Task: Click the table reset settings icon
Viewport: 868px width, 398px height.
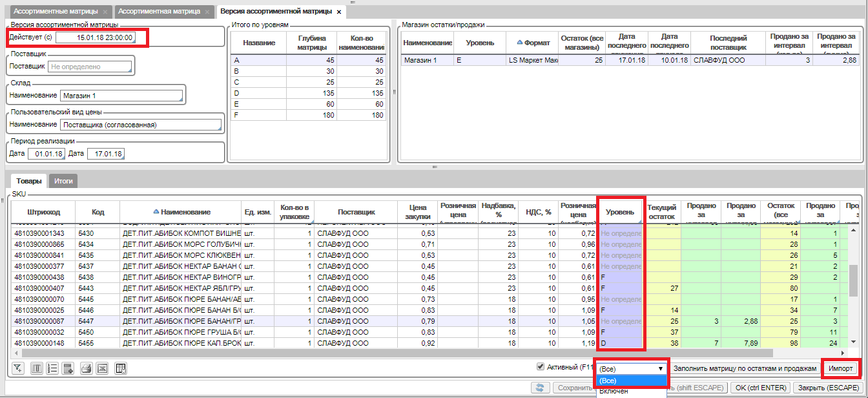Action: pos(120,368)
